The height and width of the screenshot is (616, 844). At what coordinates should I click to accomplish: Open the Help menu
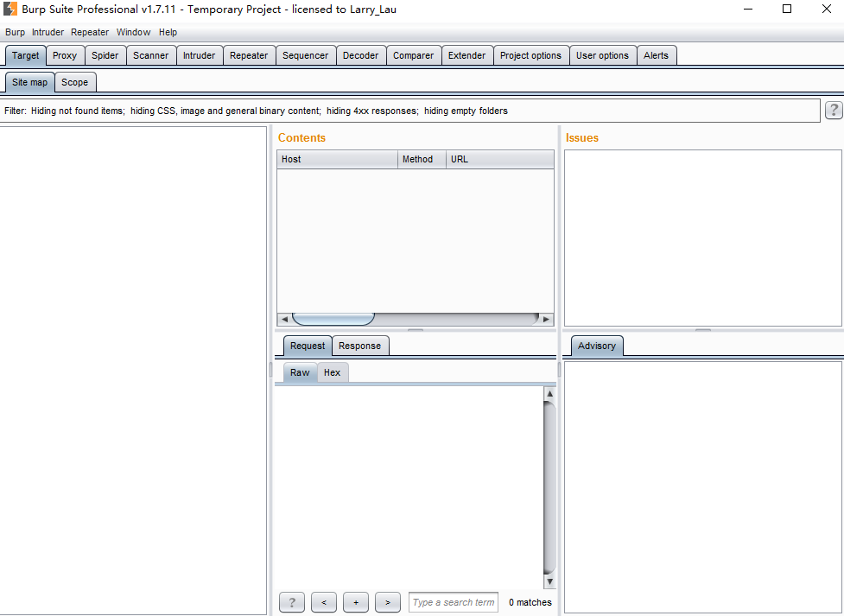(168, 32)
